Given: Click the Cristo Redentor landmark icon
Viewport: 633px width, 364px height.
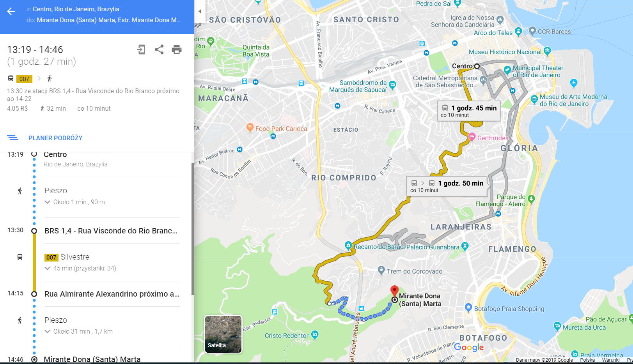Looking at the screenshot, I should pos(315,334).
